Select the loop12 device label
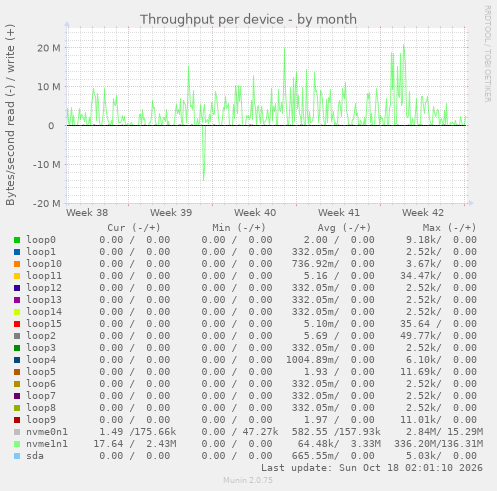Viewport: 497px width, 491px height. tap(44, 288)
